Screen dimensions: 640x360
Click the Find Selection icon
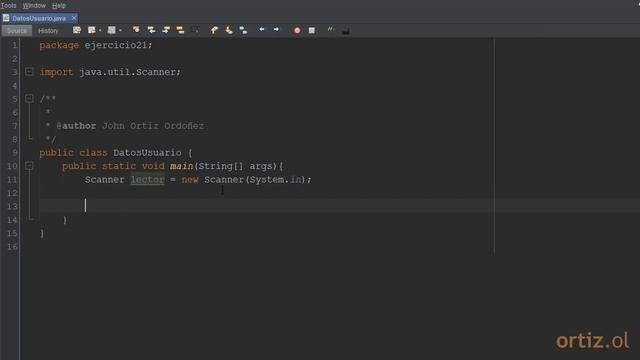coord(136,30)
